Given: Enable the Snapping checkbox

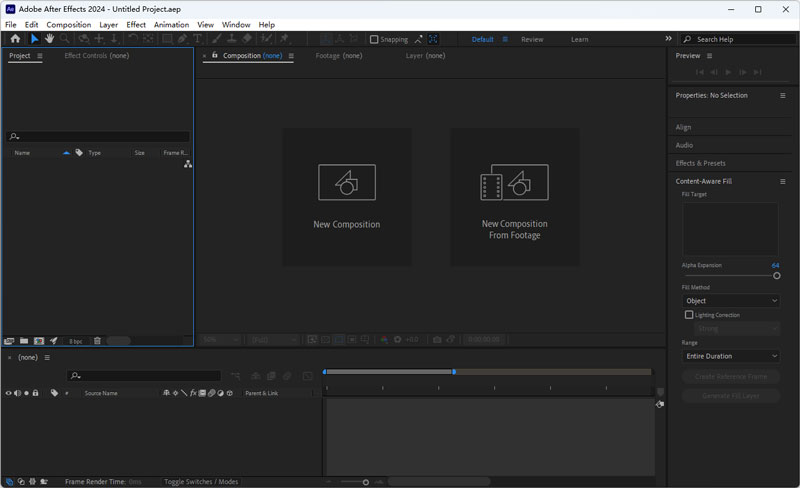Looking at the screenshot, I should 374,39.
